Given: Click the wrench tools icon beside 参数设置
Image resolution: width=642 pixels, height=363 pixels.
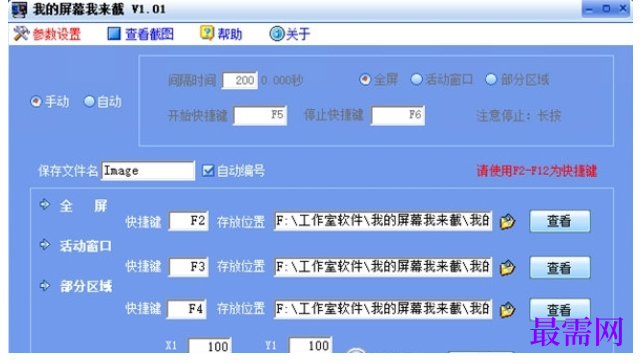Looking at the screenshot, I should point(21,34).
